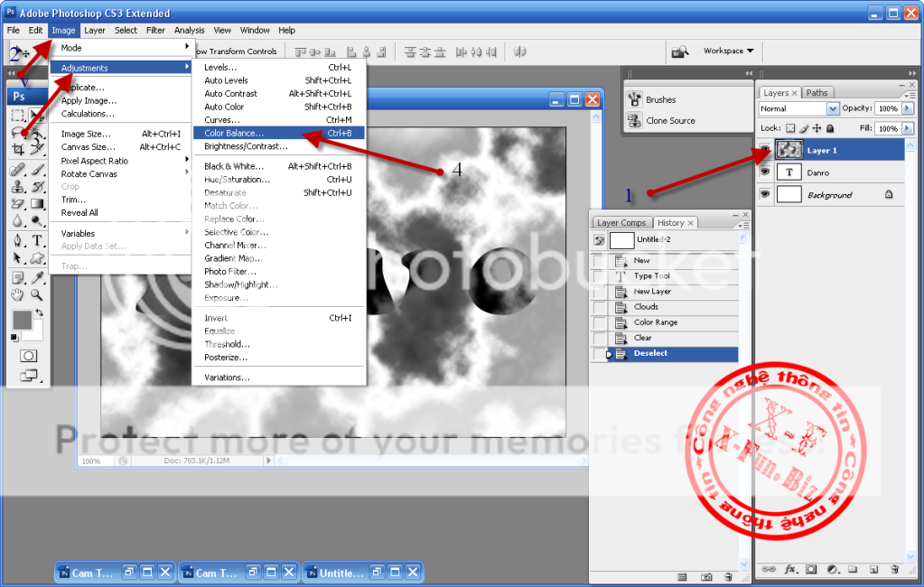Set history brush source at Color Range
The width and height of the screenshot is (924, 587).
(600, 322)
